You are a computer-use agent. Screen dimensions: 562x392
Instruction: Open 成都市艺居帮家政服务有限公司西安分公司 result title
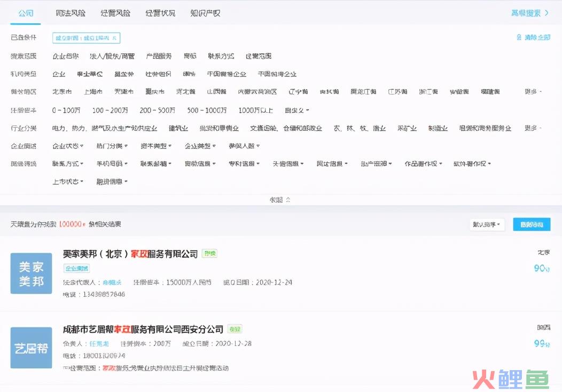tap(143, 330)
